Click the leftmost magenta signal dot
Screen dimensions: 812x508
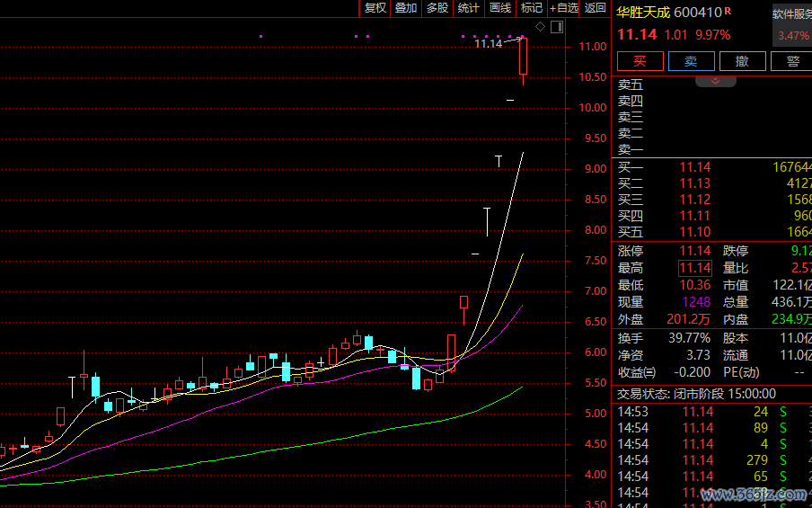coord(261,36)
